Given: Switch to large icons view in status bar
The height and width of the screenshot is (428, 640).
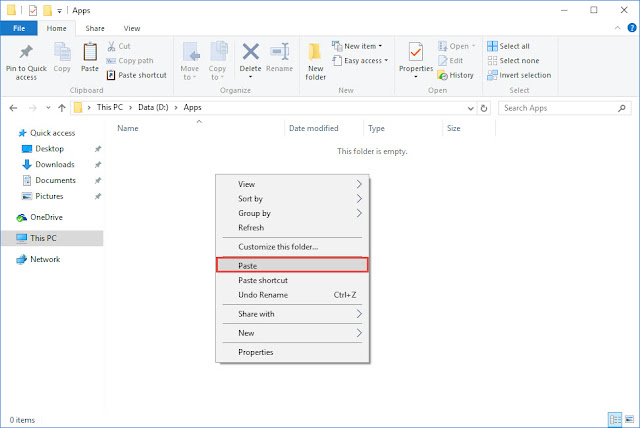Looking at the screenshot, I should pyautogui.click(x=629, y=419).
